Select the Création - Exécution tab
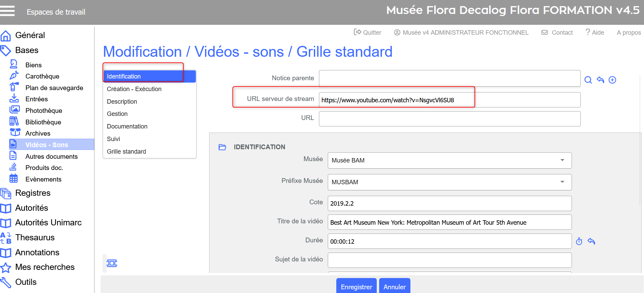This screenshot has height=293, width=644. coord(134,89)
